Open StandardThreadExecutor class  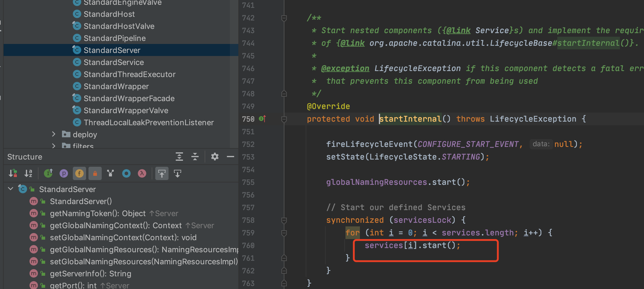coord(129,74)
